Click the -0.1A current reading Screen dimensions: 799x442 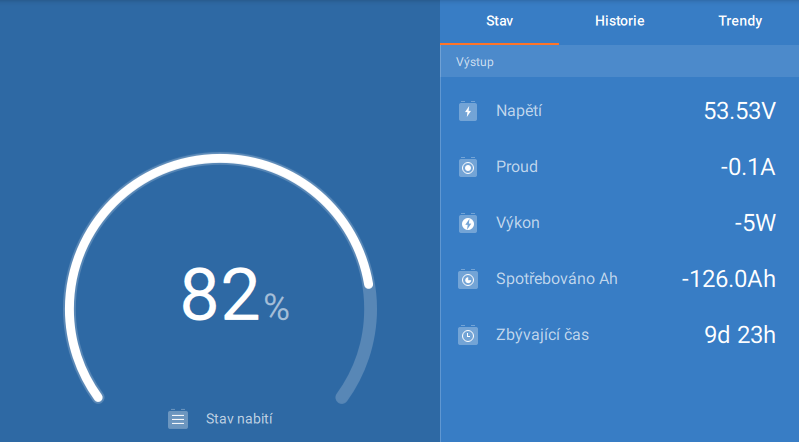click(x=747, y=167)
